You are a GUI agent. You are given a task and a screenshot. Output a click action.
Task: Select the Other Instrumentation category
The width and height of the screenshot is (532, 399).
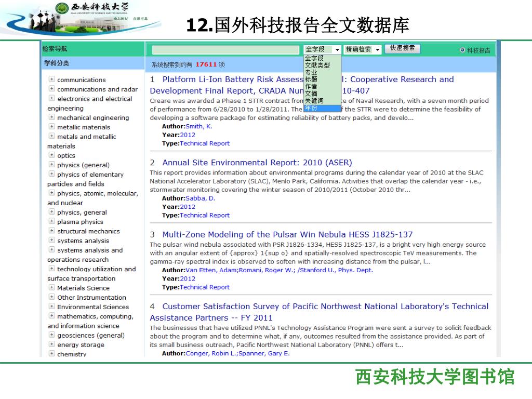tap(91, 298)
